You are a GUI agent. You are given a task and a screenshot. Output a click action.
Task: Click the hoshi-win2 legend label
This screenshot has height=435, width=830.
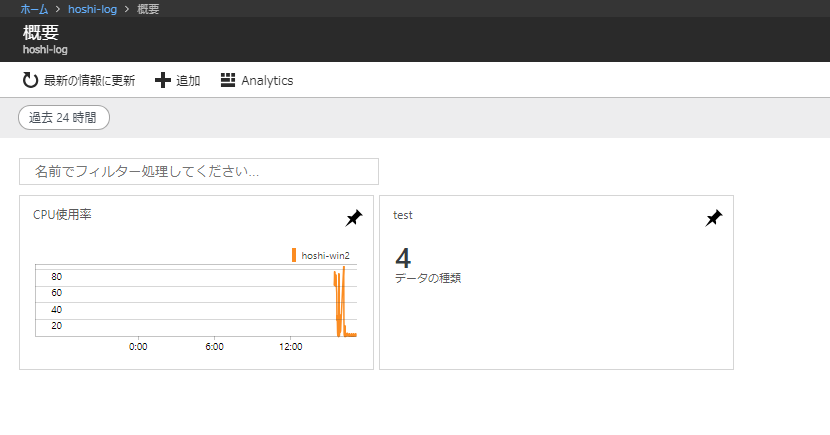coord(326,256)
